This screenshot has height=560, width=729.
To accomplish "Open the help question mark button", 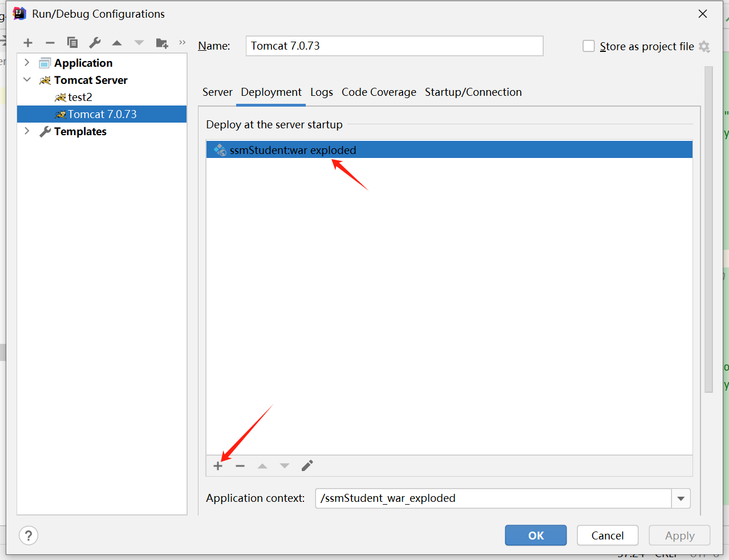I will (29, 535).
